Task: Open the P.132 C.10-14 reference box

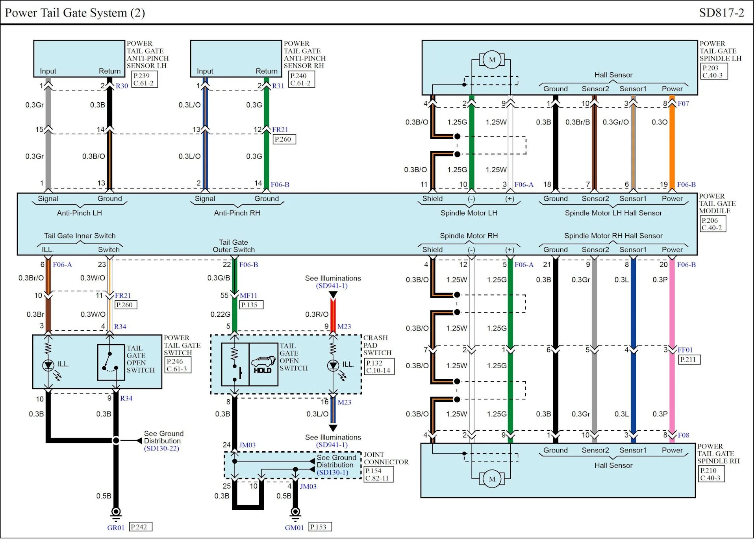Action: coord(379,366)
